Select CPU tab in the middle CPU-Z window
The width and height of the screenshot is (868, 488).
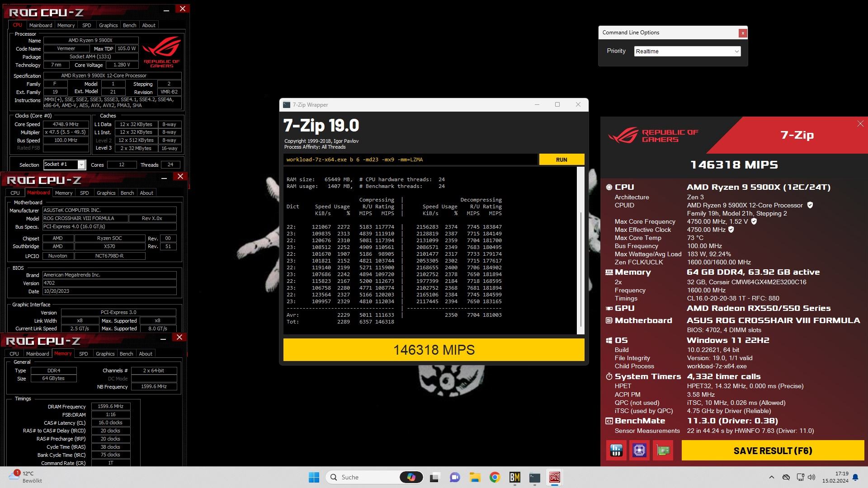click(15, 193)
